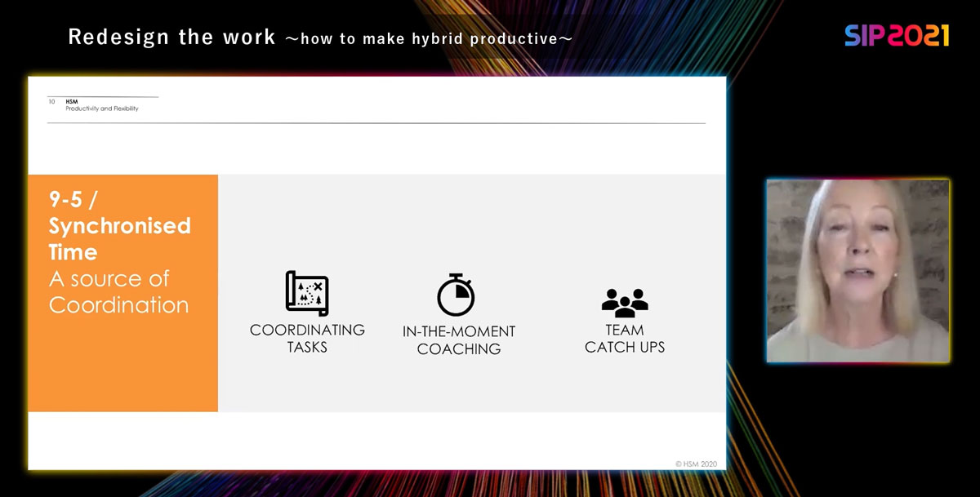980x497 pixels.
Task: Click the "how to make hybrid productive" subtitle
Action: 428,38
